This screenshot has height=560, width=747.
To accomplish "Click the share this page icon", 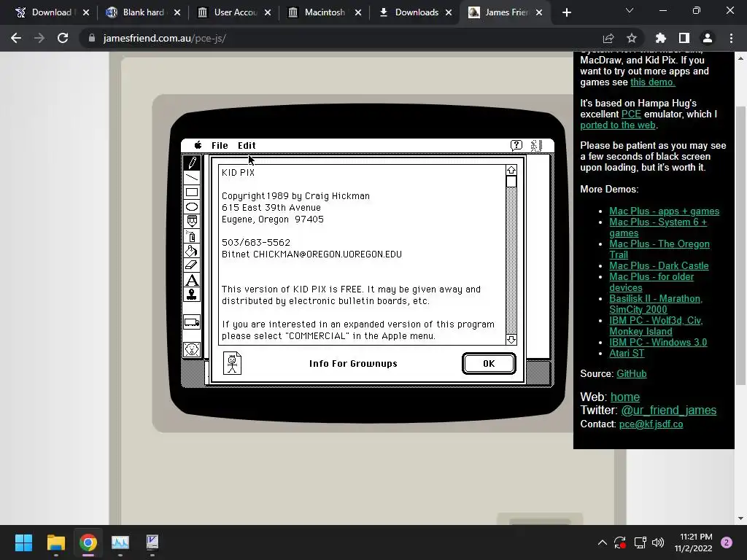I will tap(608, 38).
